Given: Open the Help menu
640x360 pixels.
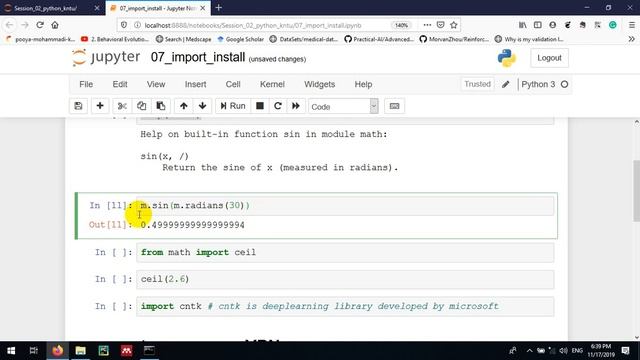Looking at the screenshot, I should (363, 84).
